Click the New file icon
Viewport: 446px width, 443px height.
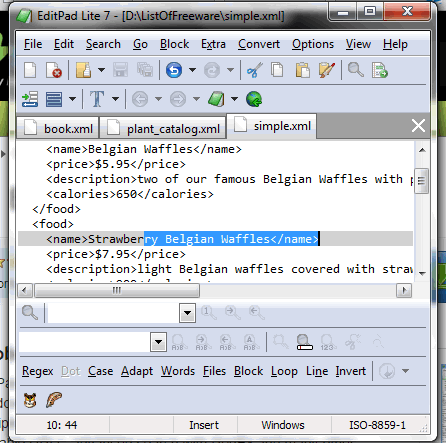point(30,70)
